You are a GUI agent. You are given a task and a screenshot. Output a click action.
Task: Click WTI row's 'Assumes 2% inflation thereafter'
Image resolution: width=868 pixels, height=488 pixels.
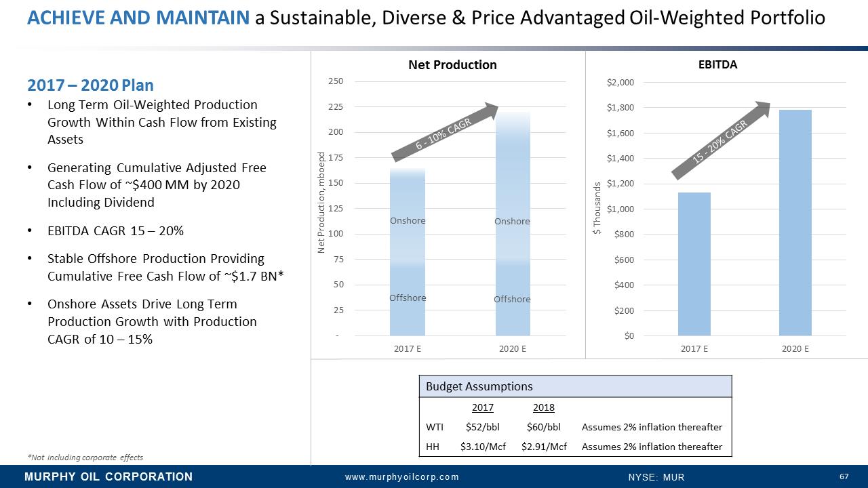point(652,427)
